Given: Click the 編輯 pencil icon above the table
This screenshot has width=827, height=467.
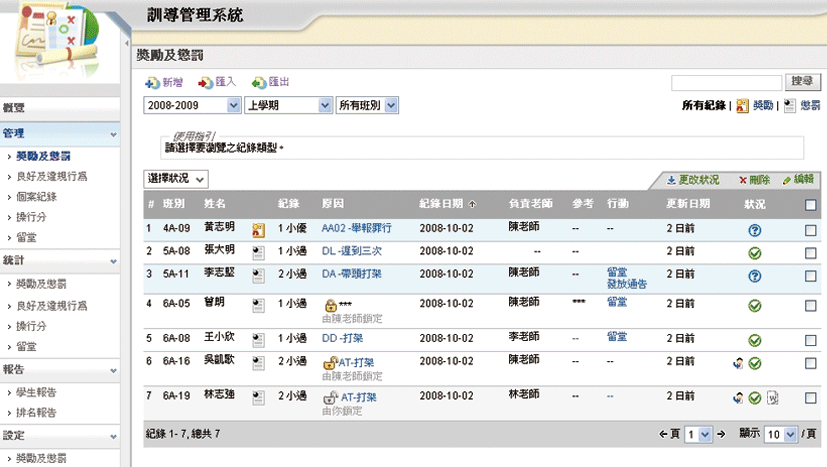Looking at the screenshot, I should [788, 180].
